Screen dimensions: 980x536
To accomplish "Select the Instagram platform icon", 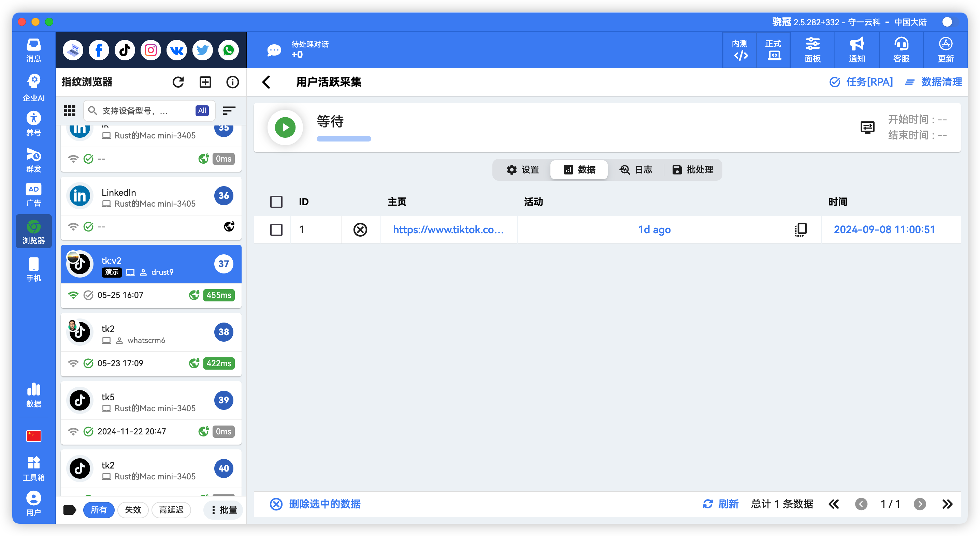I will click(x=151, y=50).
